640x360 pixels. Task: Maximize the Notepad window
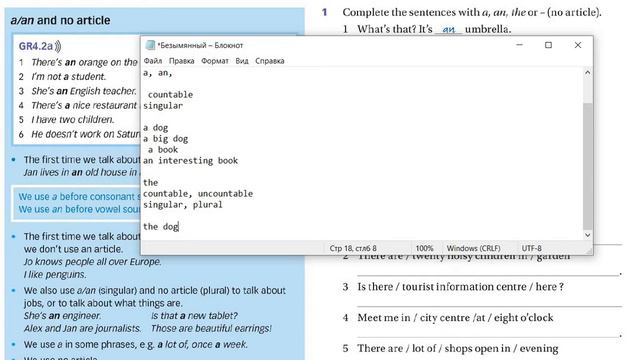pos(549,45)
